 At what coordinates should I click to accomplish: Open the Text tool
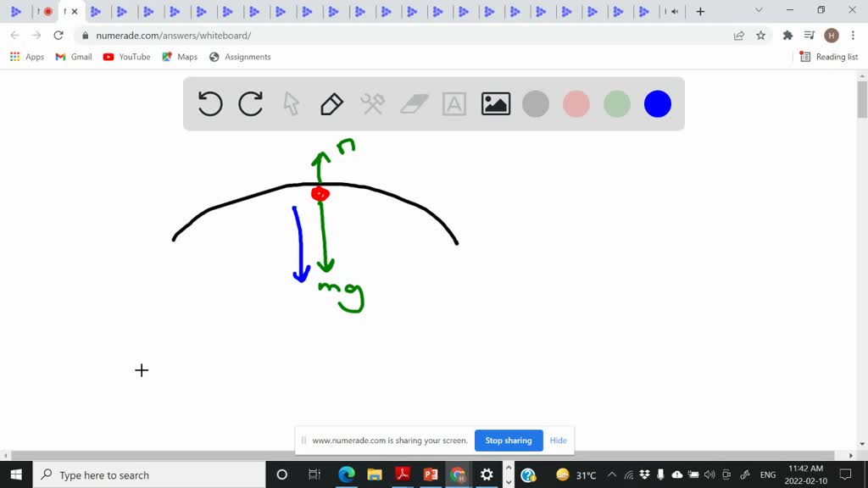click(x=454, y=103)
